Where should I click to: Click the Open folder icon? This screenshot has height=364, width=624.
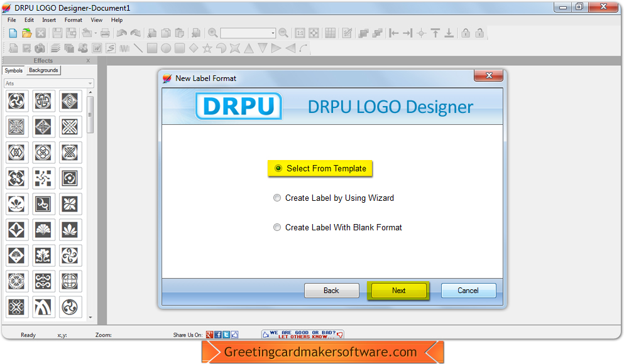click(26, 33)
